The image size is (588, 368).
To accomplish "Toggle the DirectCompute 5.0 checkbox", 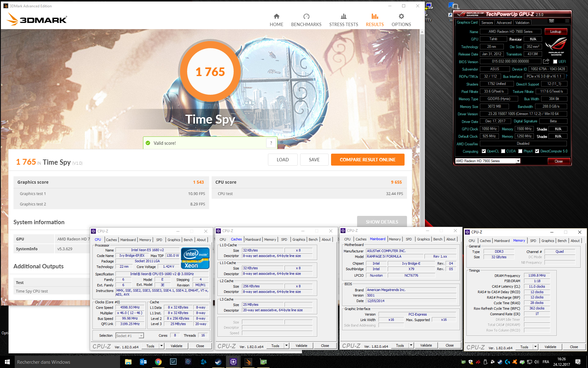I will [537, 151].
